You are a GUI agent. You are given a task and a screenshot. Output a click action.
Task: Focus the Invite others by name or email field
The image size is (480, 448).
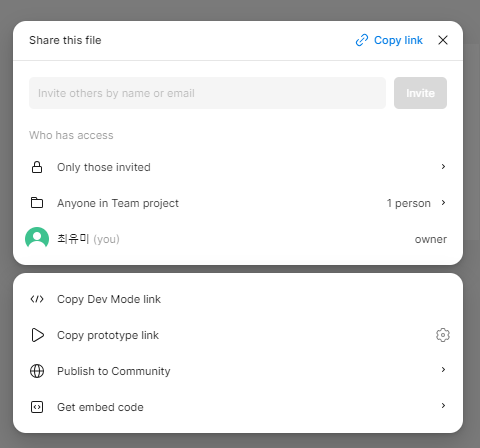(207, 93)
